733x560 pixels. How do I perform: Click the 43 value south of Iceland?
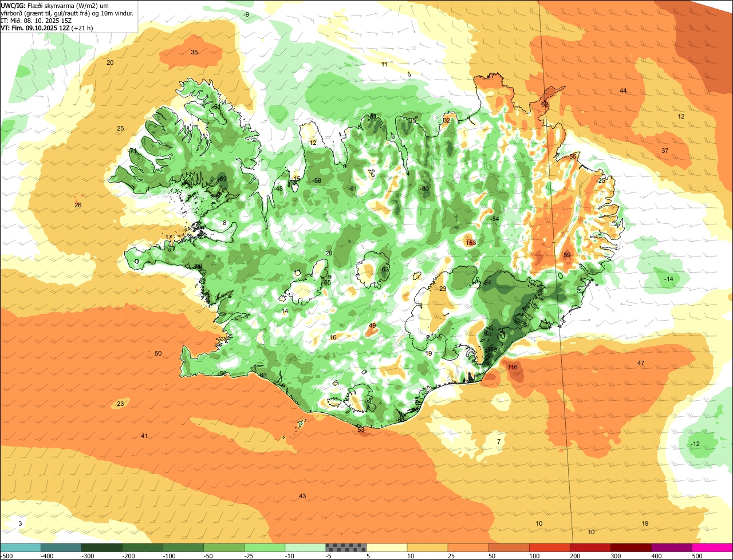(x=302, y=496)
